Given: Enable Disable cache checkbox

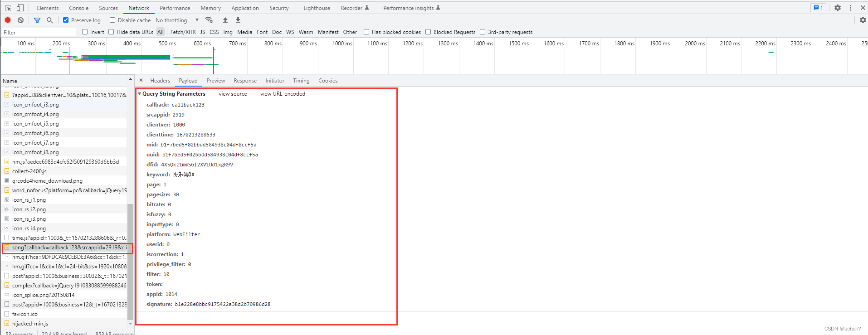Looking at the screenshot, I should [112, 20].
